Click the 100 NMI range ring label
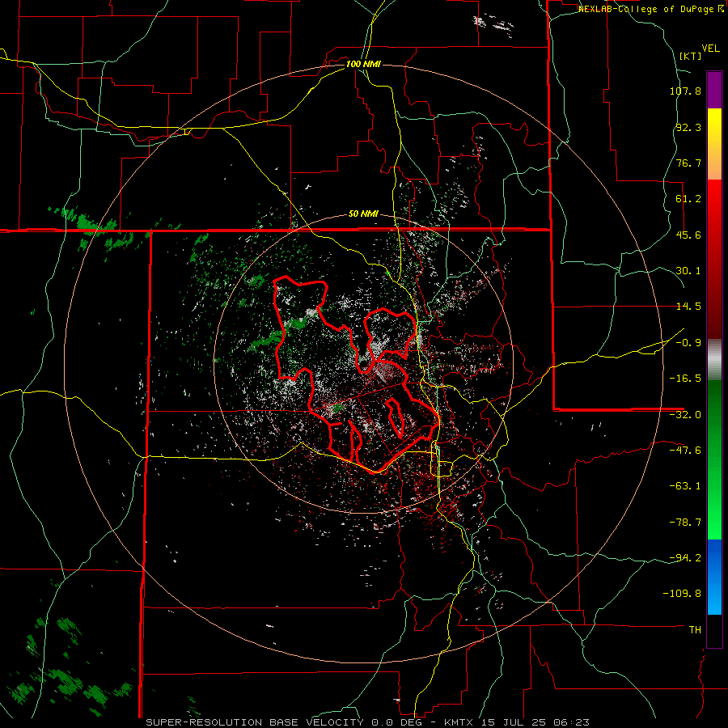728x728 pixels. (x=363, y=64)
